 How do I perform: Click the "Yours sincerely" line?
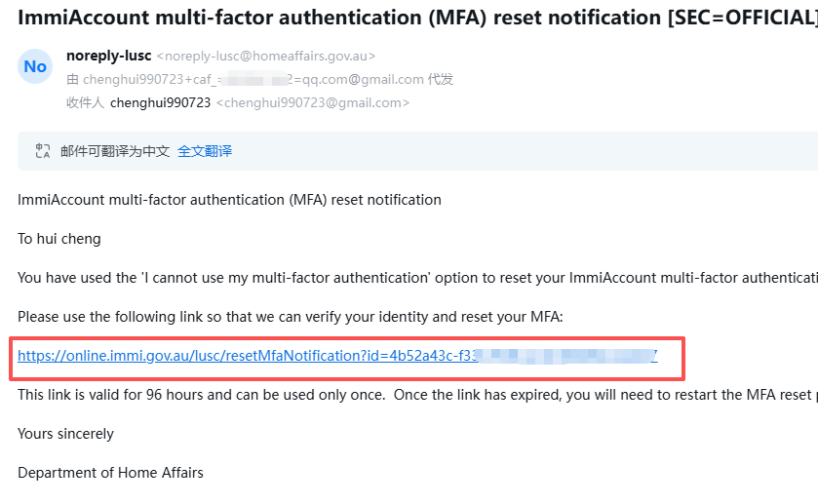click(65, 434)
